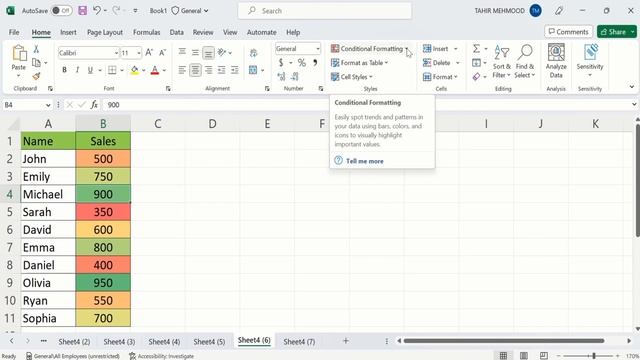Follow the Tell me more link
Screen dimensions: 640x360
pyautogui.click(x=364, y=161)
